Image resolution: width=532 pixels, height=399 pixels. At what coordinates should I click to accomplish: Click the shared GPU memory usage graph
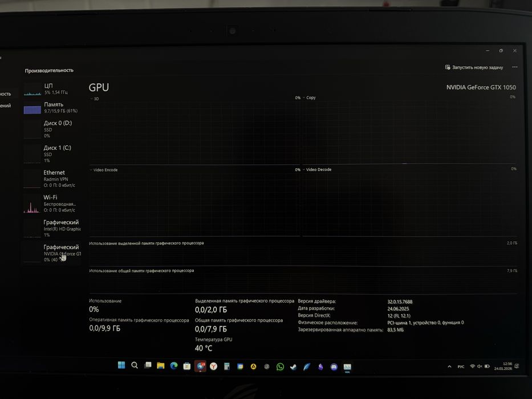click(303, 283)
